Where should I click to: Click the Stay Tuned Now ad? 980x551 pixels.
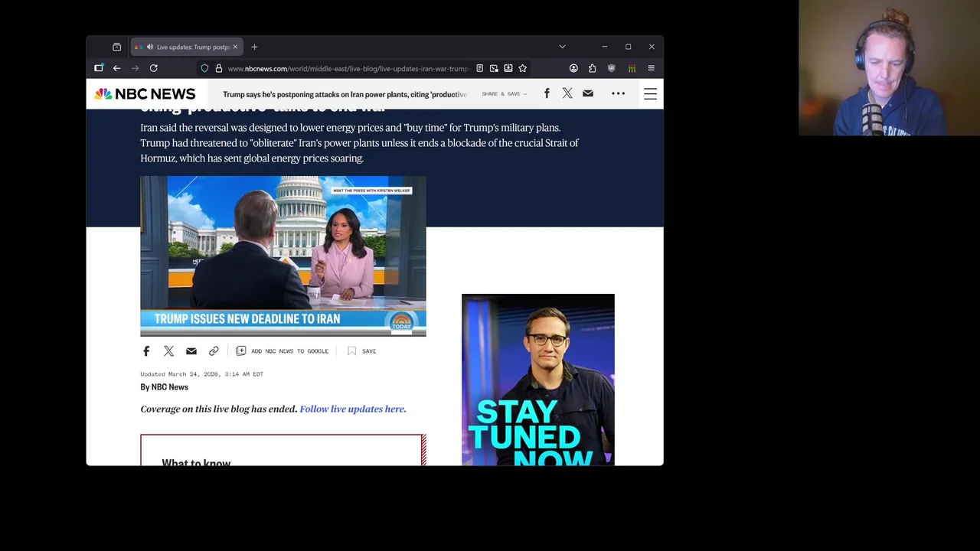[x=538, y=380]
